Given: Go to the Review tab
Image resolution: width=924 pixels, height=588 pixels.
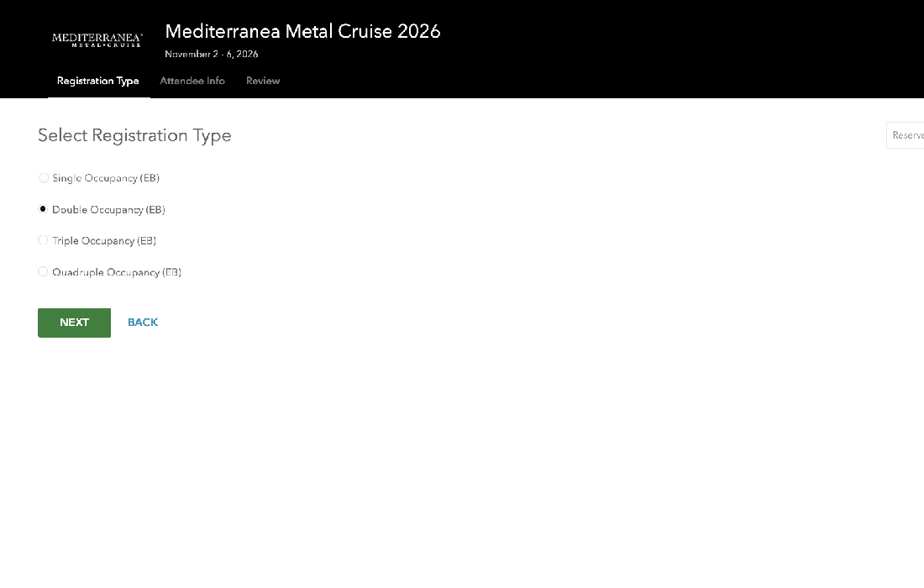Looking at the screenshot, I should (263, 81).
